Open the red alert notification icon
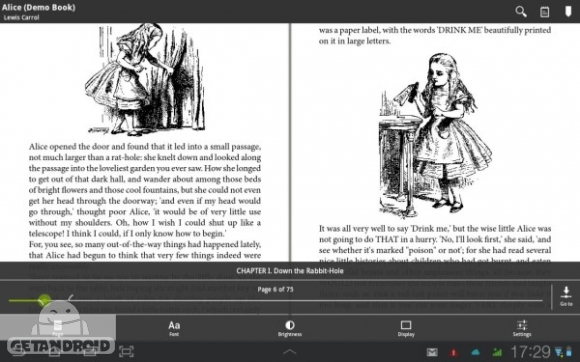This screenshot has width=580, height=362. pyautogui.click(x=453, y=352)
